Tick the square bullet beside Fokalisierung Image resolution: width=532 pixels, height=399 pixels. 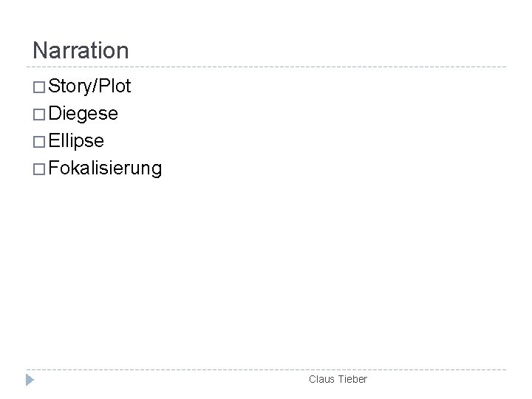(x=39, y=169)
